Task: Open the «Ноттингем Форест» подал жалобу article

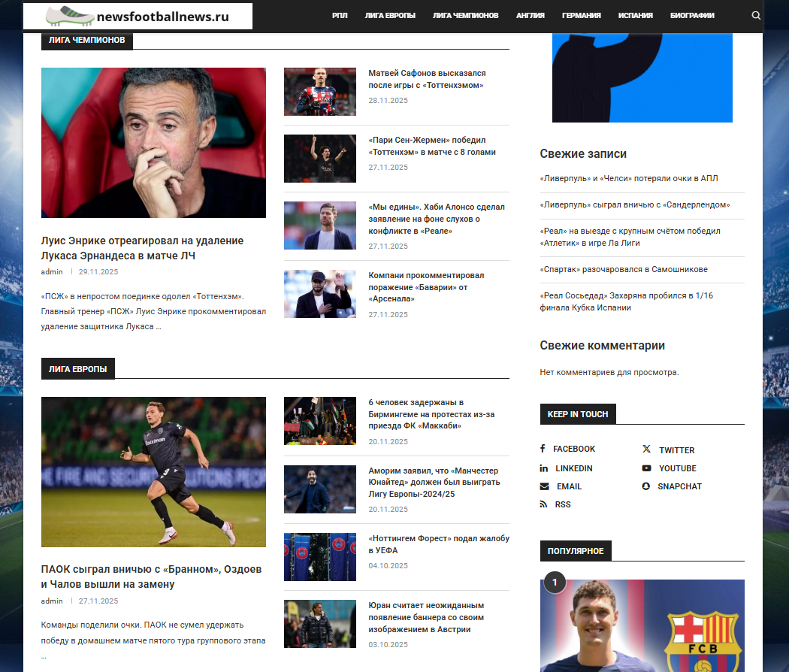Action: [x=439, y=545]
